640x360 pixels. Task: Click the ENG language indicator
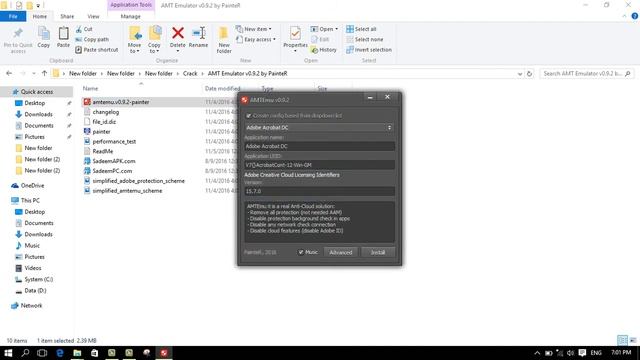click(x=596, y=353)
